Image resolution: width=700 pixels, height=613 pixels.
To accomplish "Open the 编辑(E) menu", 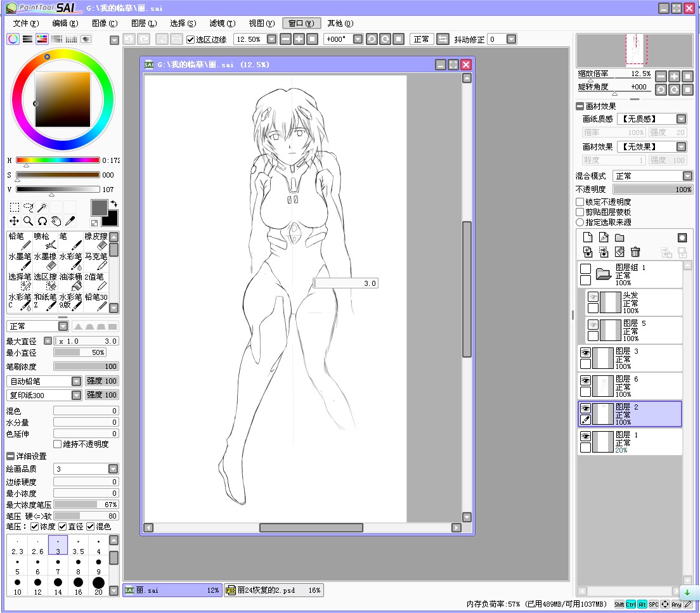I will (65, 23).
